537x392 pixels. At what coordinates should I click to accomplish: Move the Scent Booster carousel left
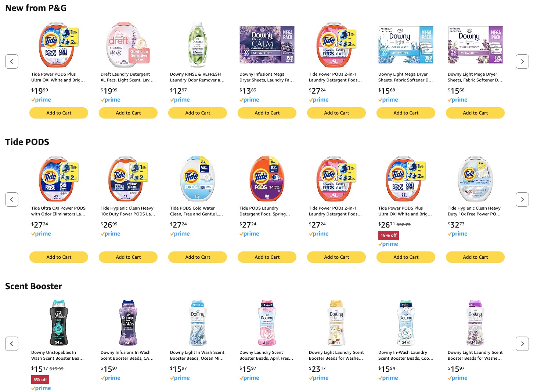12,344
